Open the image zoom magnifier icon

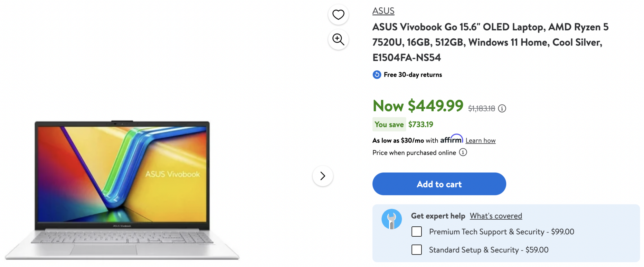[337, 39]
